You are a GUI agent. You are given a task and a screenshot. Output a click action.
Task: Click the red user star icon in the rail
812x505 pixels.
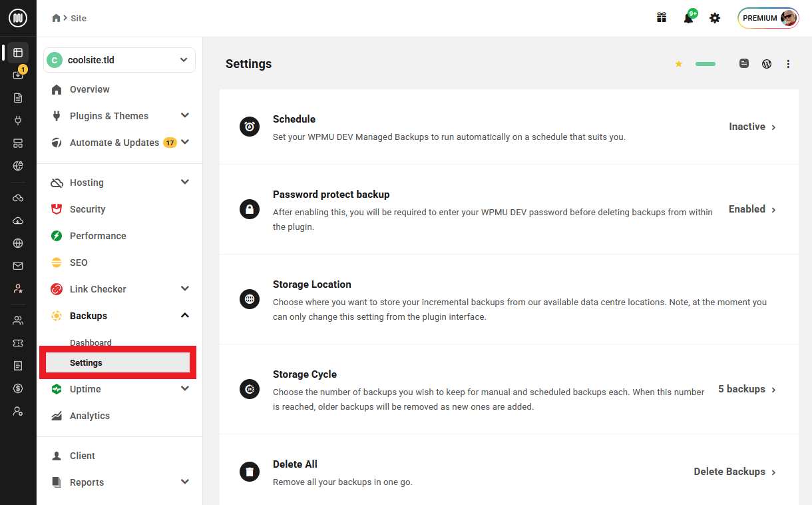[18, 288]
